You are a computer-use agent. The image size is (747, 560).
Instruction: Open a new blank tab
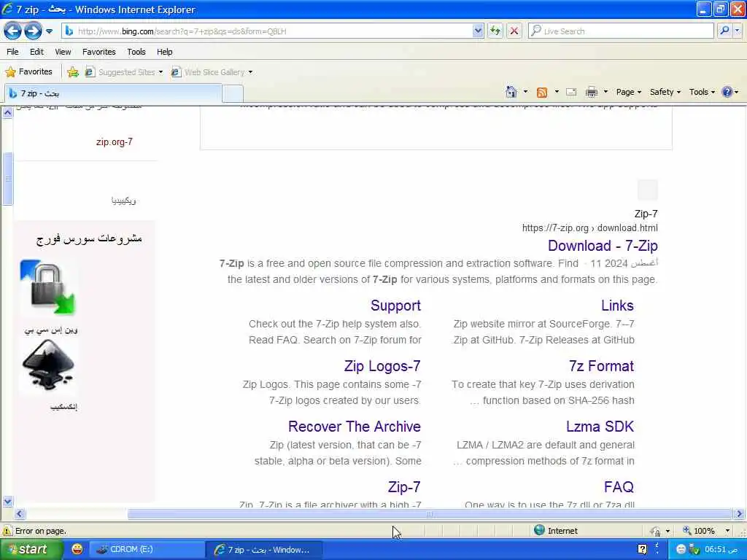tap(233, 94)
